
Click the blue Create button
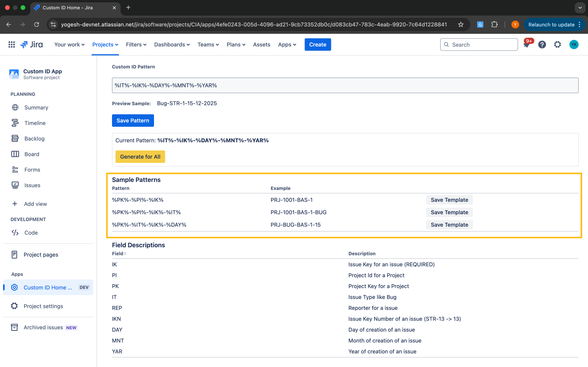pyautogui.click(x=318, y=45)
